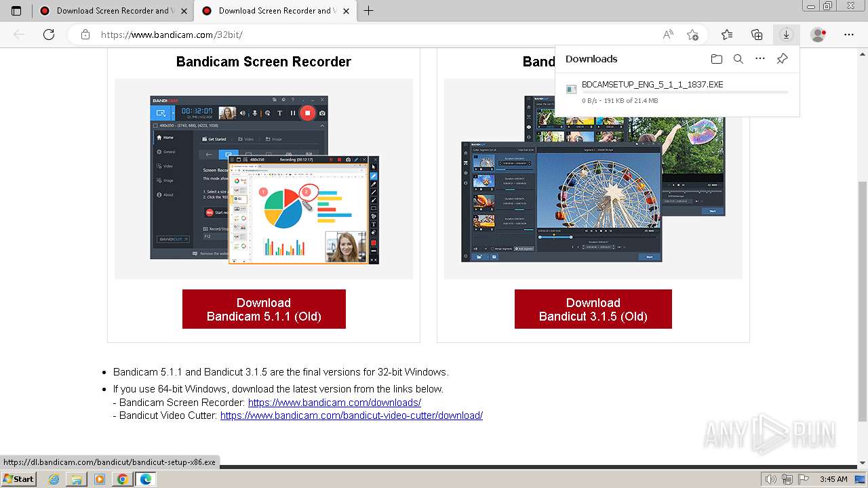This screenshot has width=868, height=488.
Task: Click the 3:45 AM system clock
Action: (x=833, y=479)
